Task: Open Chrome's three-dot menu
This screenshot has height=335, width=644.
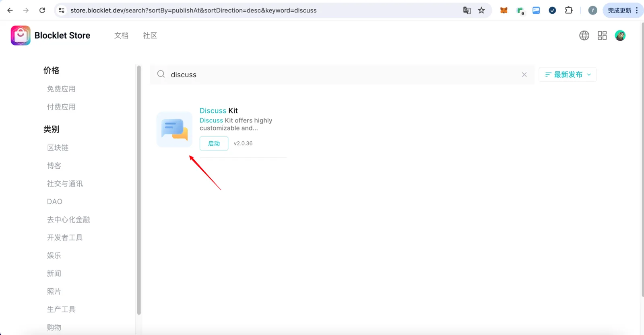Action: pos(637,10)
